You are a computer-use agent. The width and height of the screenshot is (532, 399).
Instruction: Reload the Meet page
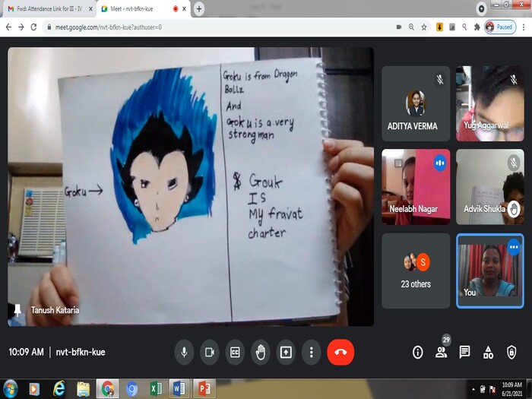(33, 27)
